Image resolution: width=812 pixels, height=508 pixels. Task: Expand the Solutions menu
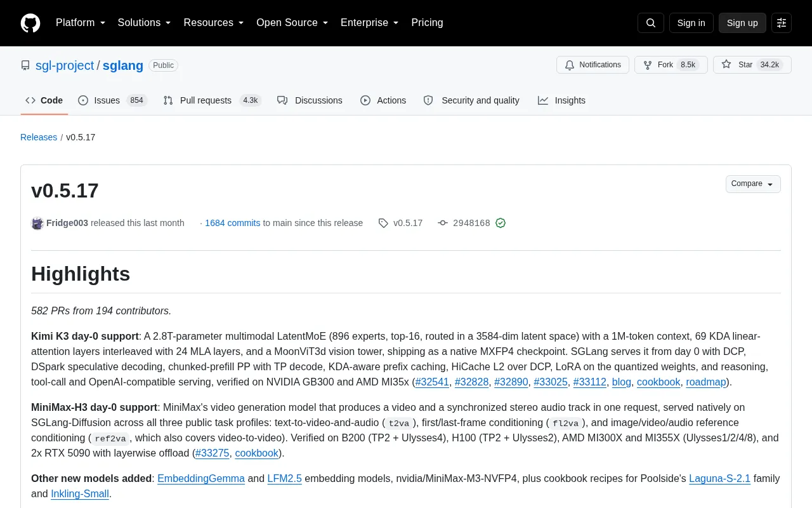145,23
